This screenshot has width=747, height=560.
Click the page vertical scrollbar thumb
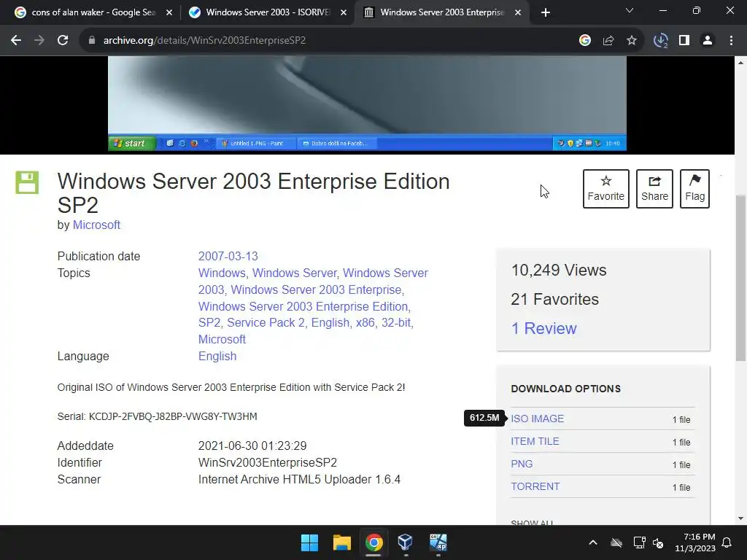point(741,278)
